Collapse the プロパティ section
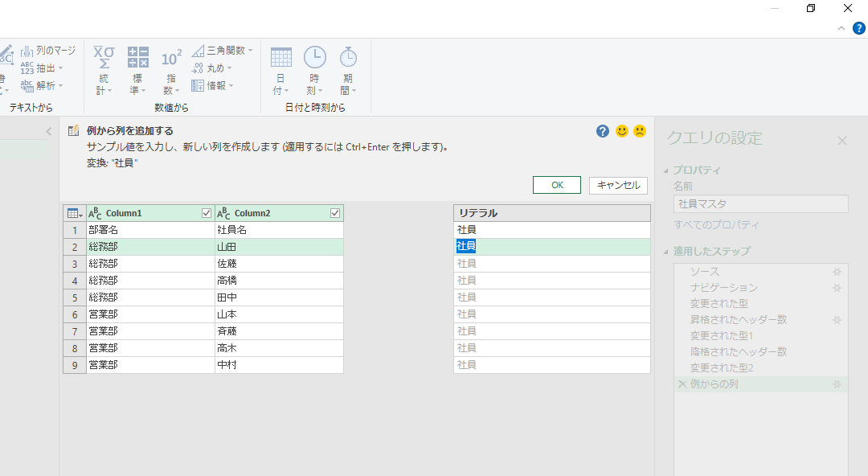The height and width of the screenshot is (476, 868). pyautogui.click(x=666, y=170)
